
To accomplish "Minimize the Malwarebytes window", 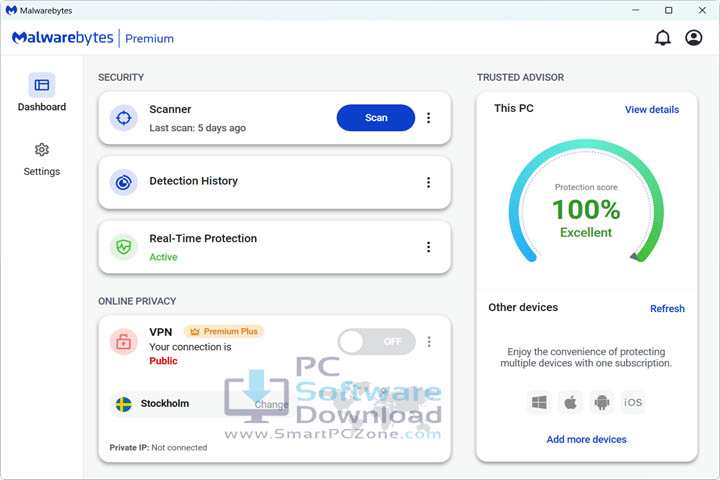I will point(636,10).
